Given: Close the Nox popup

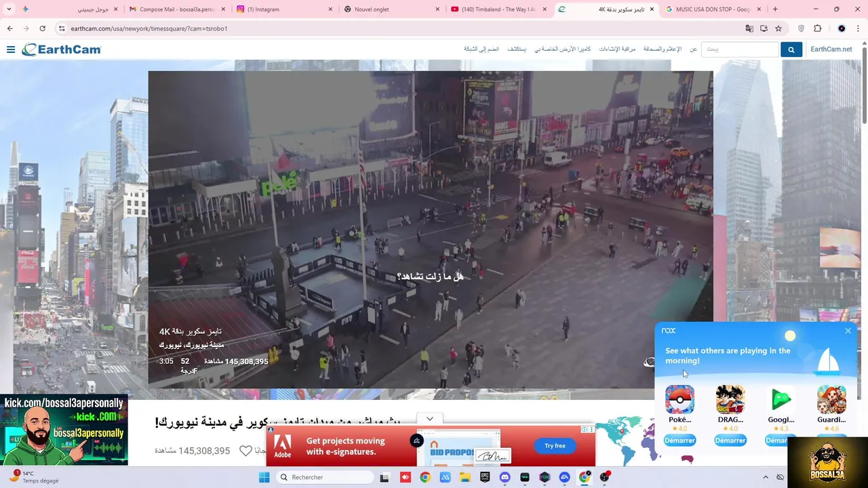Looking at the screenshot, I should pos(848,331).
